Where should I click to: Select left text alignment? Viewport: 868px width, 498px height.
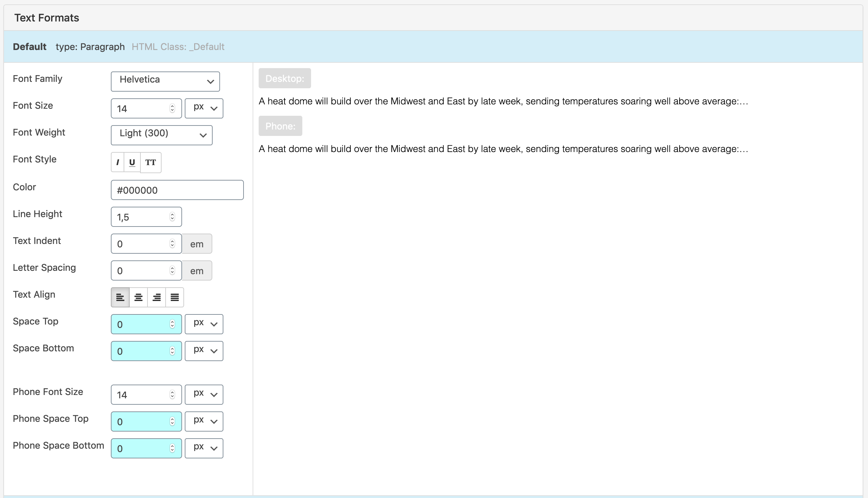tap(120, 297)
